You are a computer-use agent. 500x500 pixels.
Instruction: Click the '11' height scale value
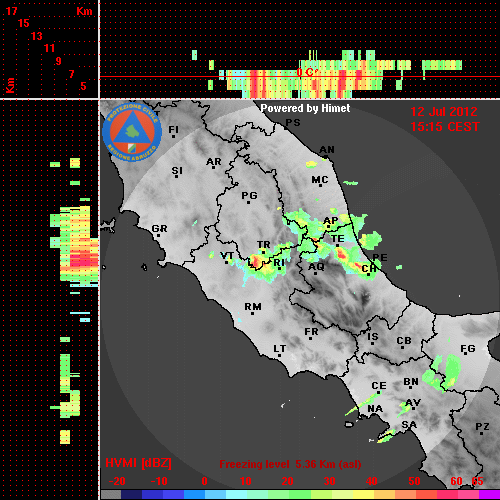(49, 48)
